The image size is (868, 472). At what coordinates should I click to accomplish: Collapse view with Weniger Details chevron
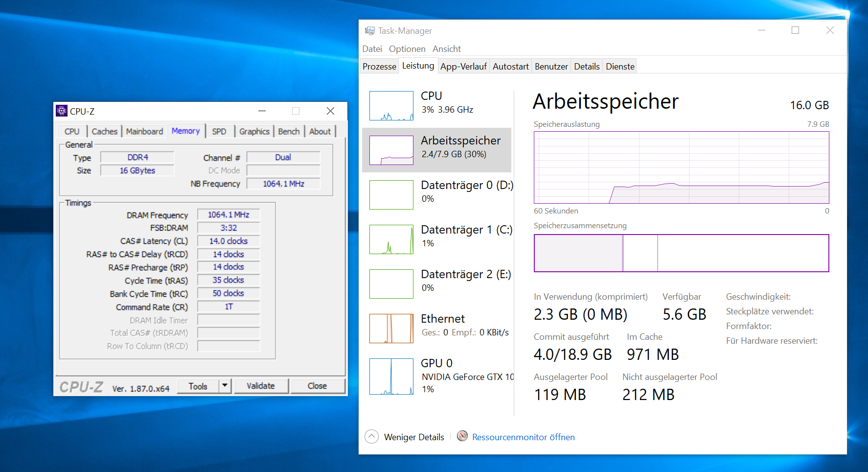372,436
